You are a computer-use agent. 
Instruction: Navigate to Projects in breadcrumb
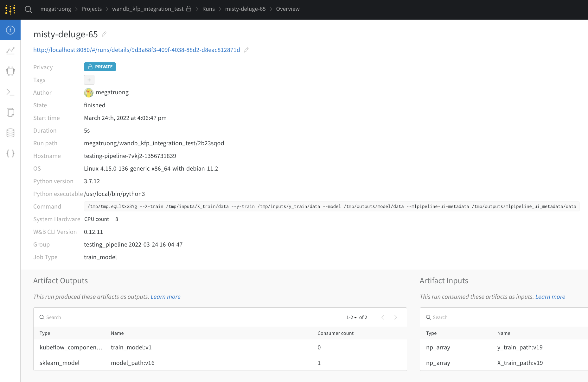coord(92,9)
